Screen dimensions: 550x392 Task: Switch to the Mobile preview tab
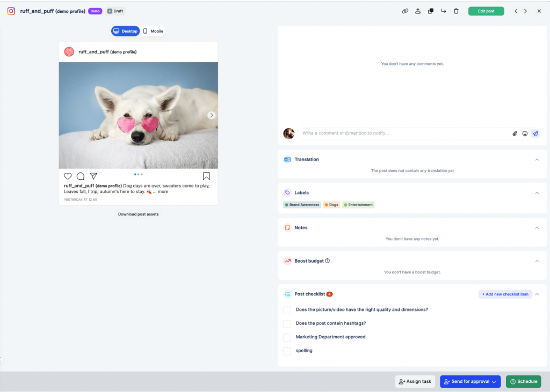click(x=153, y=31)
